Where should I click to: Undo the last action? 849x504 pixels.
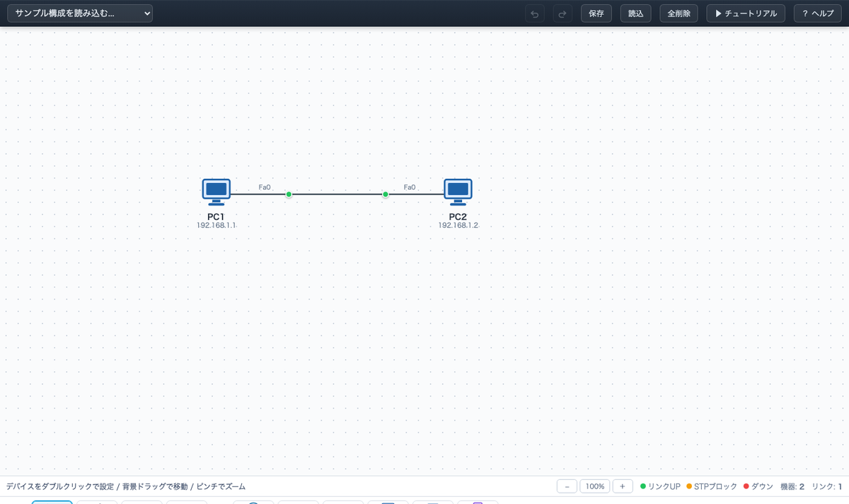[x=535, y=13]
